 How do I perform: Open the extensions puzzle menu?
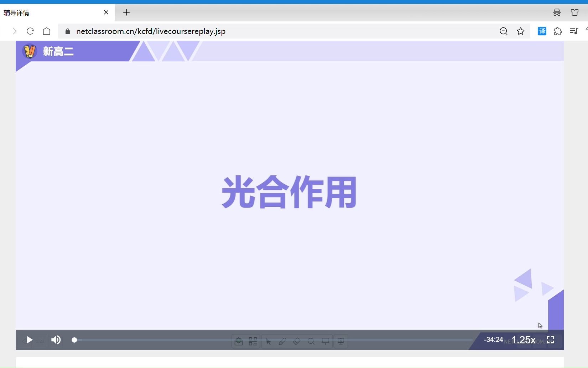(558, 31)
